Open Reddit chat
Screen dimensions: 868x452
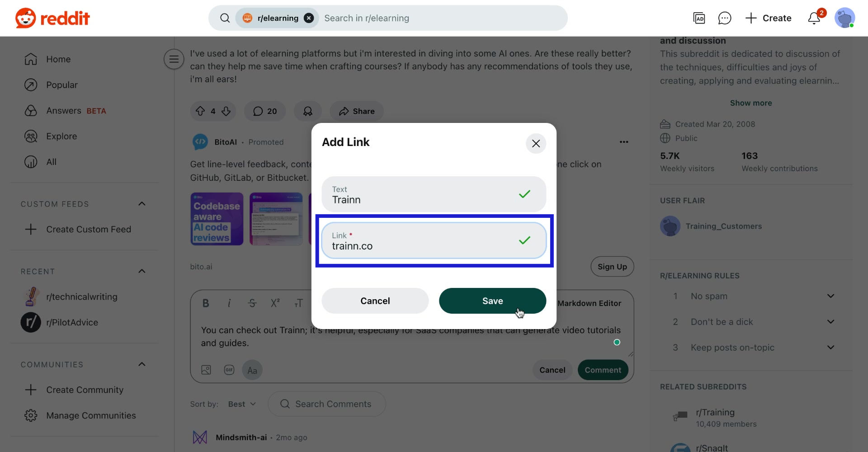tap(724, 18)
